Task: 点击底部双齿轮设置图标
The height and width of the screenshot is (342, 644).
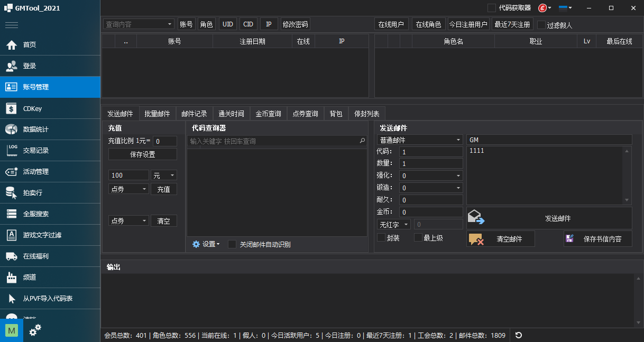Action: (35, 329)
